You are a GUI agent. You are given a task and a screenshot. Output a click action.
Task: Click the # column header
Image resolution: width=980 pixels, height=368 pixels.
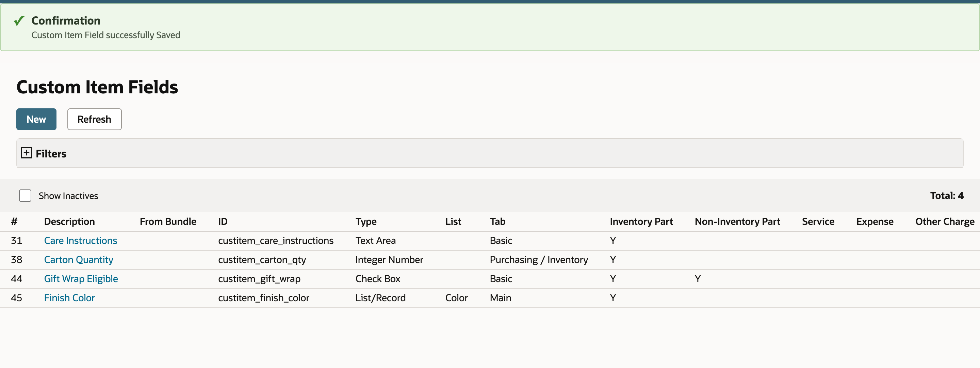click(x=14, y=222)
